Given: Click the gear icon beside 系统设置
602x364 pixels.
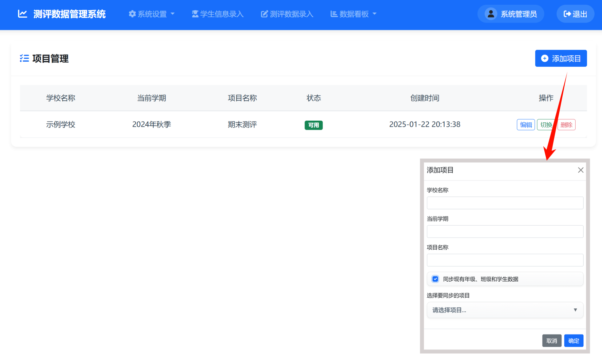Looking at the screenshot, I should click(132, 14).
